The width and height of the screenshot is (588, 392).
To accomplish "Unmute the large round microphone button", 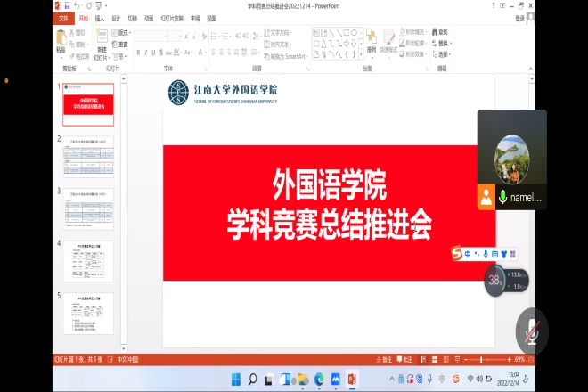I will point(532,331).
